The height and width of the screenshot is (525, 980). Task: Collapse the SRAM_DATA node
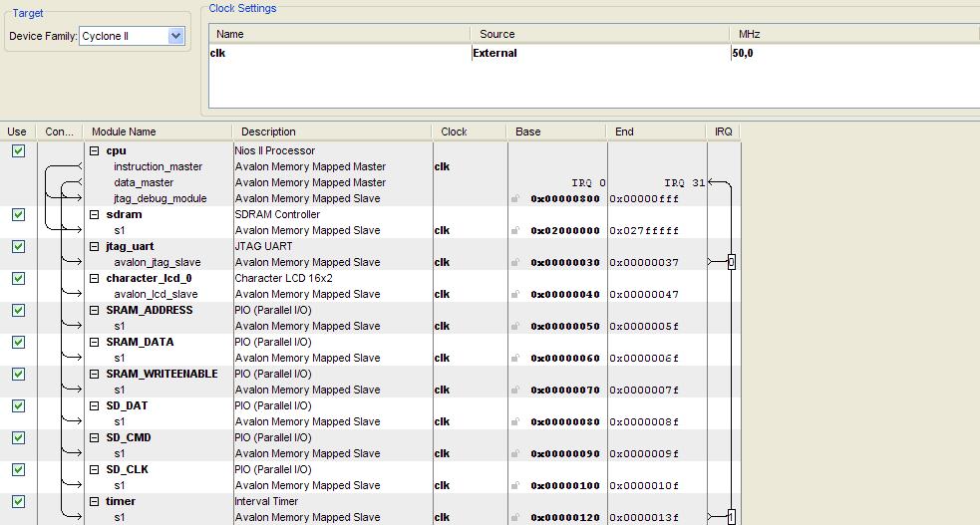coord(95,342)
